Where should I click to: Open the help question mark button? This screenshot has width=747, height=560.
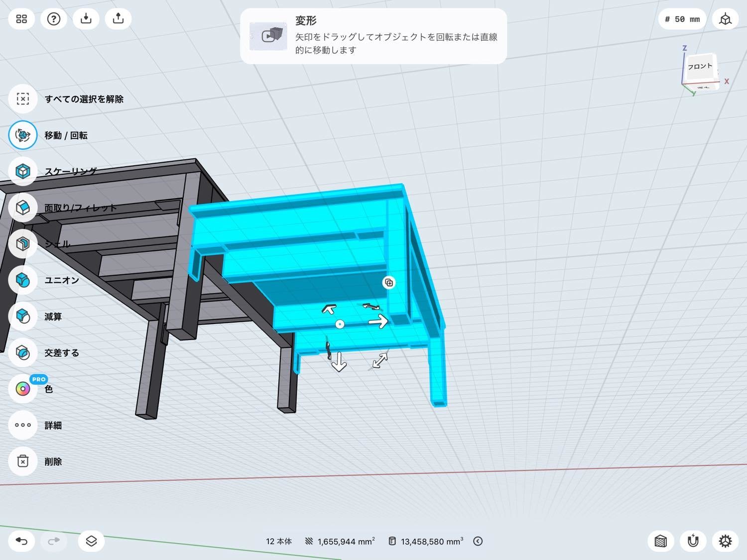(54, 19)
